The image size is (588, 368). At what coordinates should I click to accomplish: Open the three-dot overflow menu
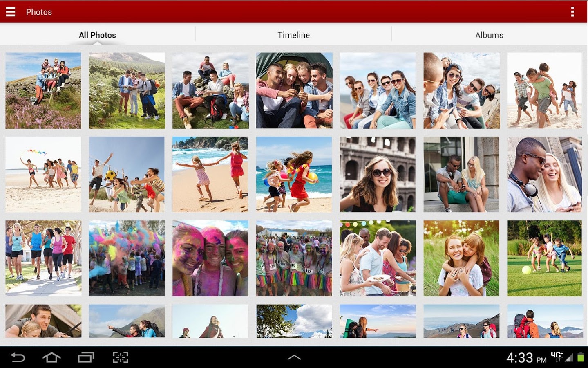pos(572,12)
